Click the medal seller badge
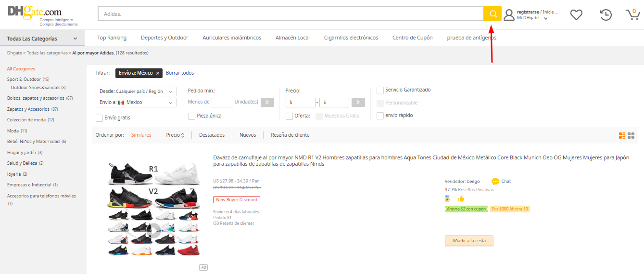Image resolution: width=644 pixels, height=274 pixels. (x=448, y=199)
